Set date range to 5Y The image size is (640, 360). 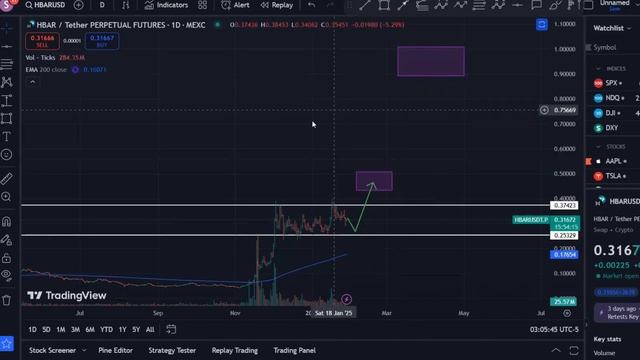[x=136, y=329]
